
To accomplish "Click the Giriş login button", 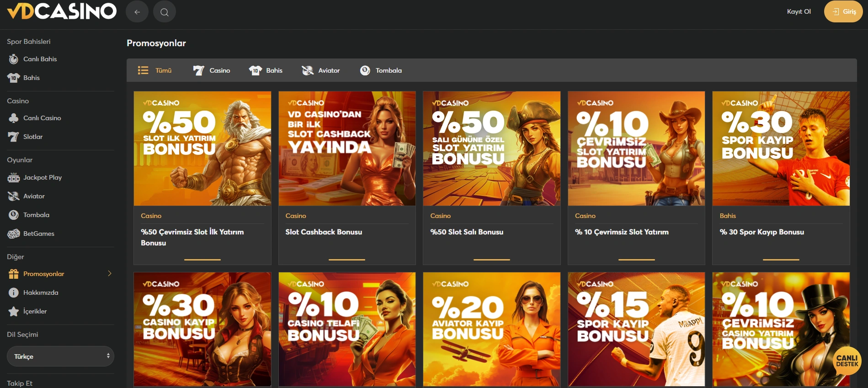I will click(x=843, y=11).
